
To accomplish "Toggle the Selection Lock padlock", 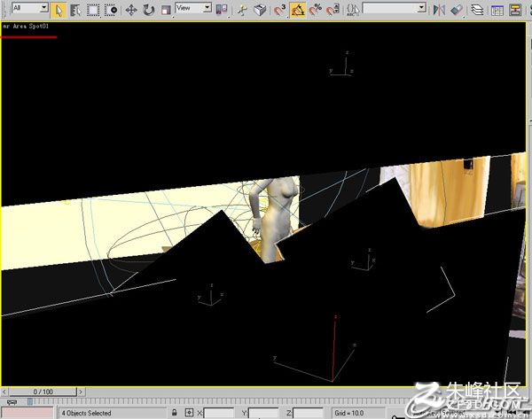I will tap(175, 413).
